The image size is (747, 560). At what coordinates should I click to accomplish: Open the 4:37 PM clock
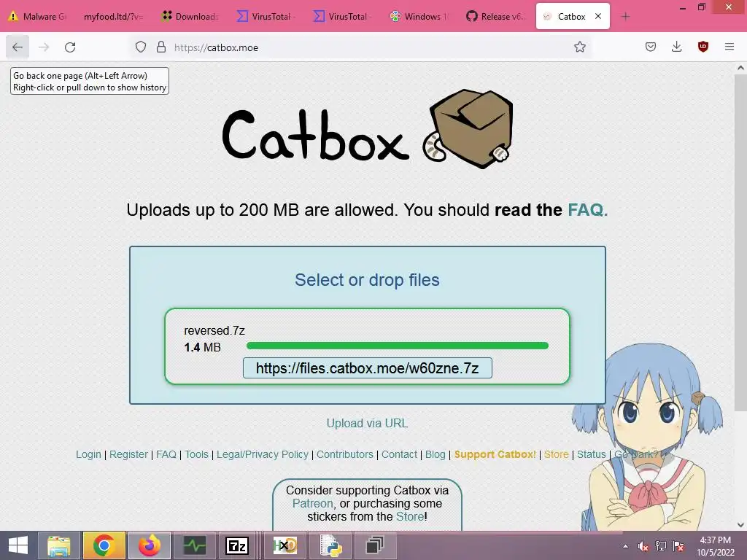tap(715, 545)
